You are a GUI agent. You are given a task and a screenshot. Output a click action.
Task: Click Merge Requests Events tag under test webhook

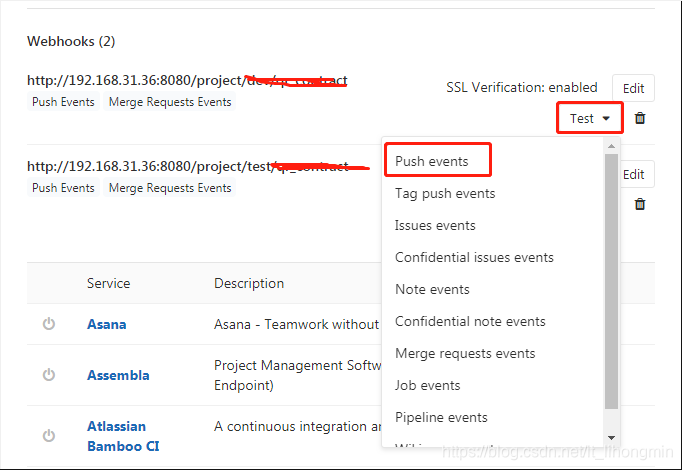point(170,188)
